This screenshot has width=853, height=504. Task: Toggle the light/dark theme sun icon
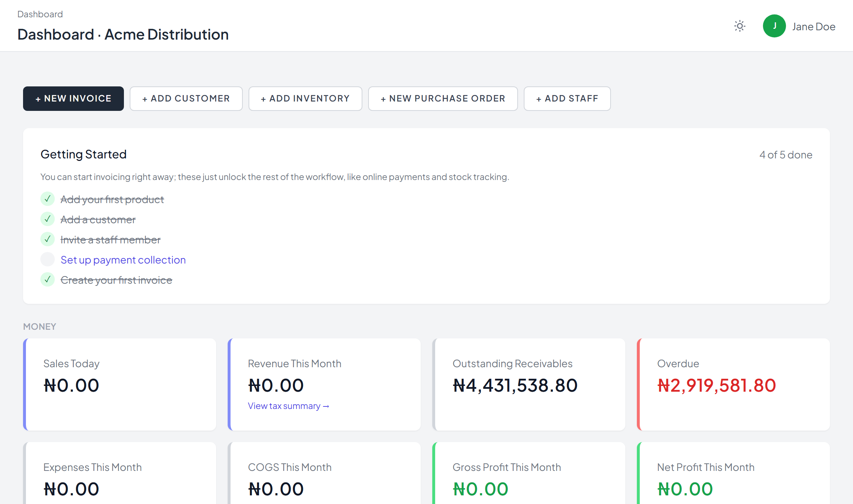740,26
